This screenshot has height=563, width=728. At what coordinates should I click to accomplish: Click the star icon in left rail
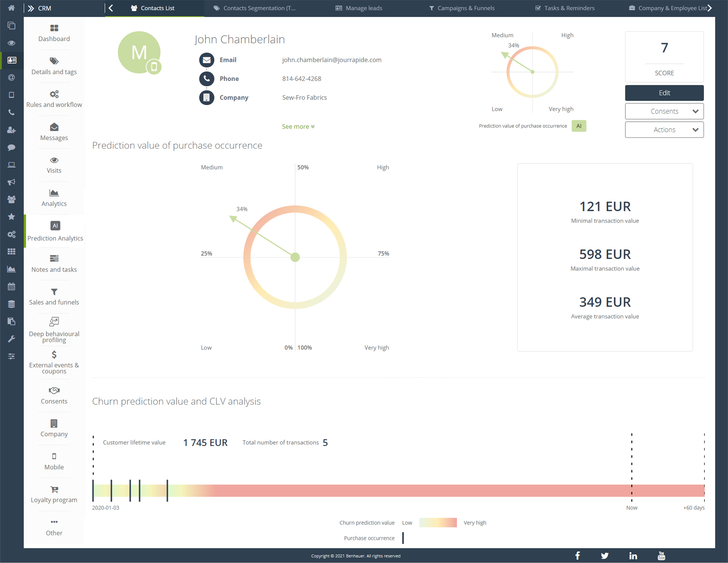(x=12, y=217)
